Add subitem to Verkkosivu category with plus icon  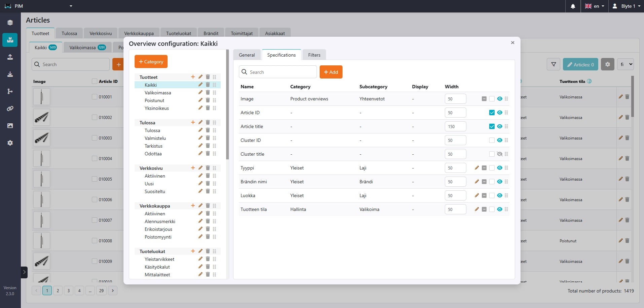(x=193, y=168)
